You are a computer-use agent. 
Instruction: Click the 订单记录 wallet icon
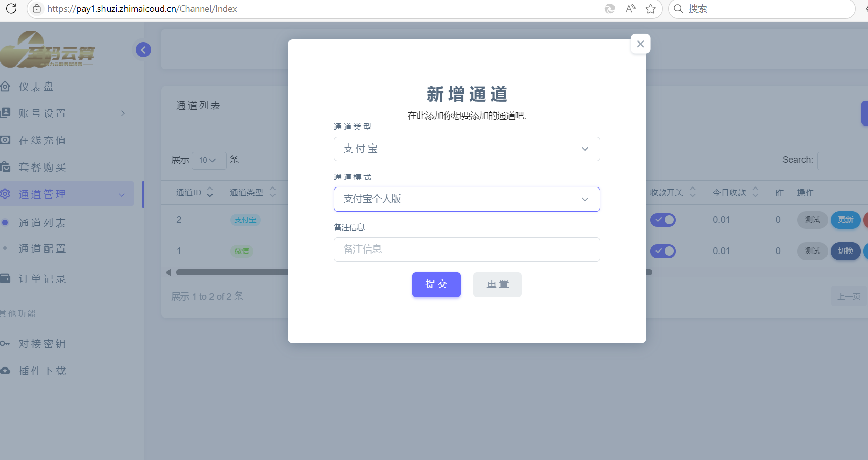(5, 278)
